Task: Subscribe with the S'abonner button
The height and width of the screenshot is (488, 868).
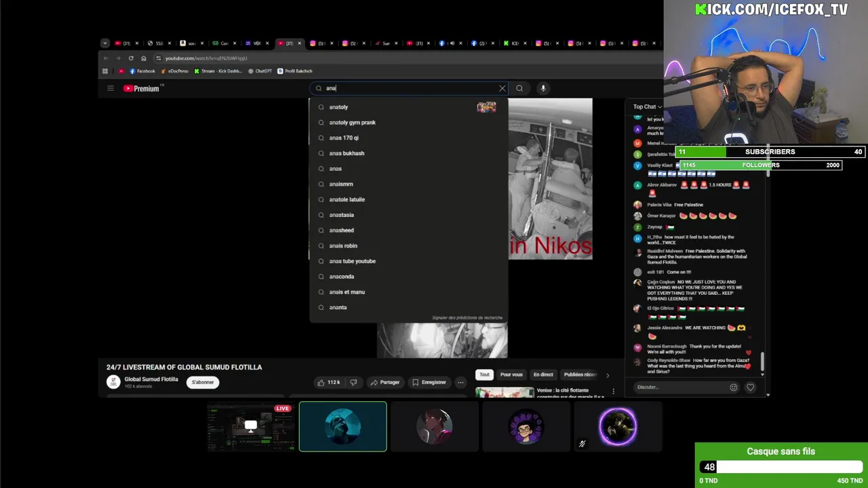Action: (203, 382)
